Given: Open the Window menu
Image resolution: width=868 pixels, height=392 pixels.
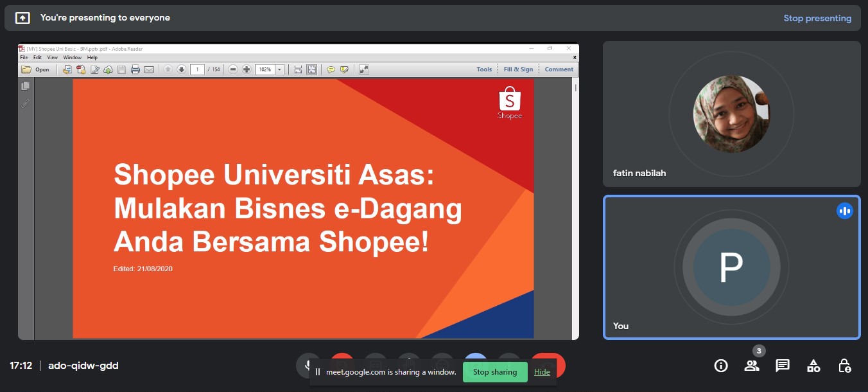Looking at the screenshot, I should point(73,58).
